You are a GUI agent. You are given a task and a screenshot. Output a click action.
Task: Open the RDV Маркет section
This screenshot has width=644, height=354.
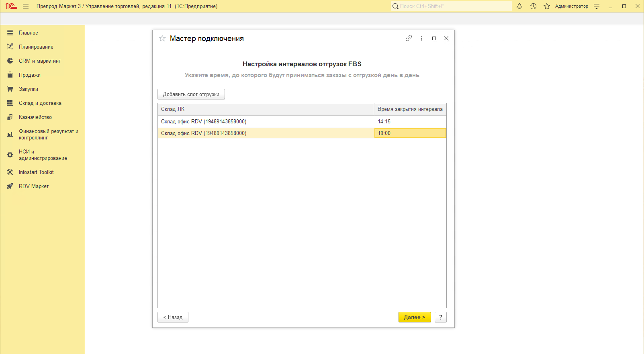(34, 186)
